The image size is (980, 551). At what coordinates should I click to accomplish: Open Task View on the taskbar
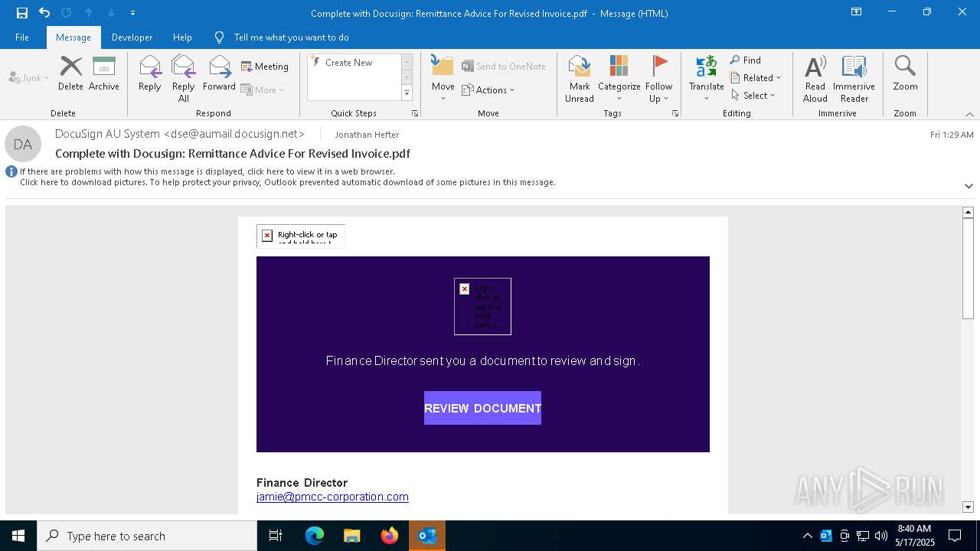click(276, 536)
